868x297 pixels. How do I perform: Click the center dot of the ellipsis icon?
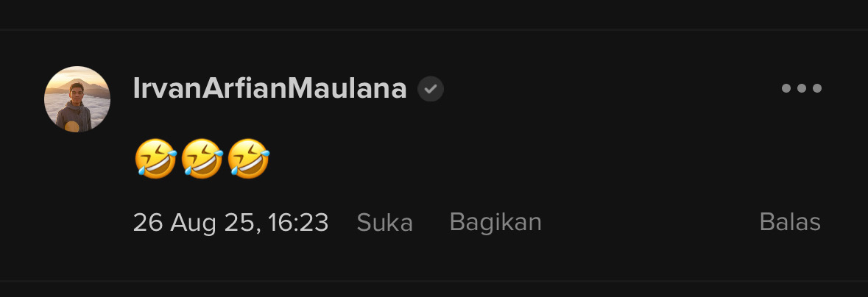point(801,88)
